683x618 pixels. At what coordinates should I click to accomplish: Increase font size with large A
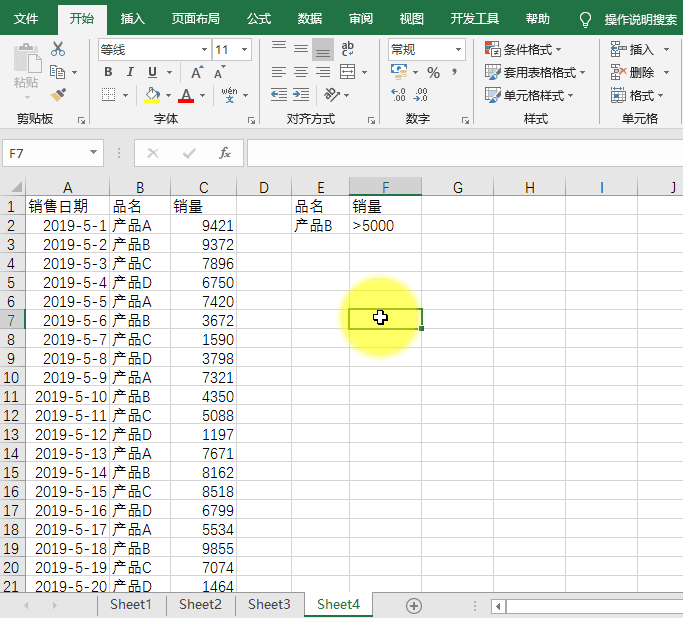[197, 72]
